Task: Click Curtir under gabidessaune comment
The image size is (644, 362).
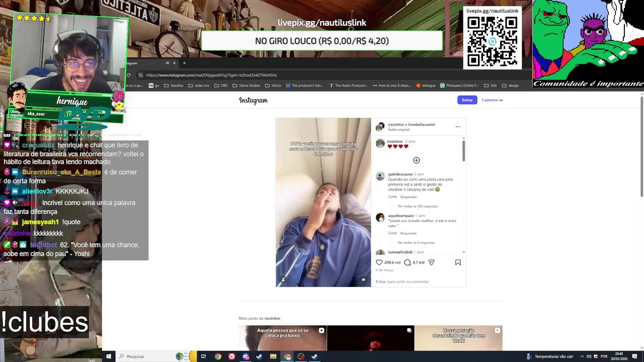Action: coord(392,197)
